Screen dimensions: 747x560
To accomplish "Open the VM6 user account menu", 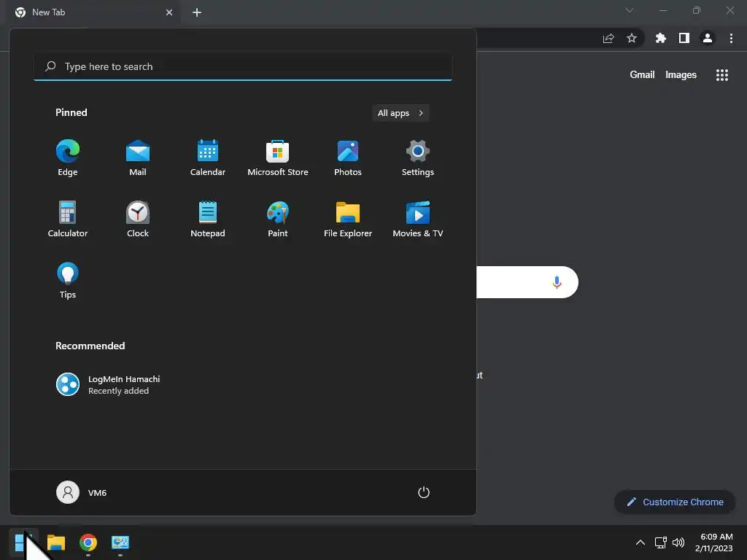I will (82, 492).
